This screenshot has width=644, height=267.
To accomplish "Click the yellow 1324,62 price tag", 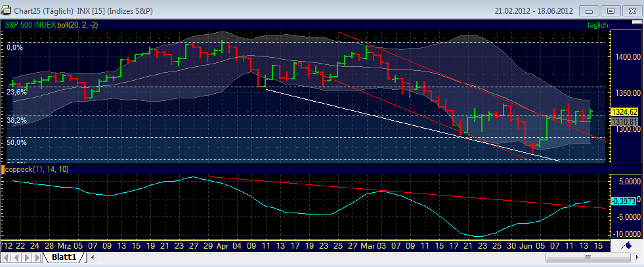I will (x=625, y=112).
